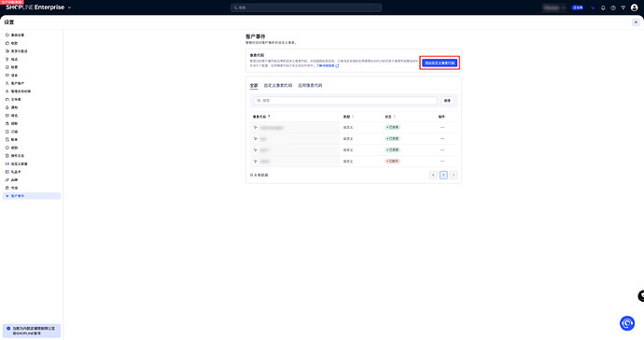The width and height of the screenshot is (644, 340).
Task: Open the notifications bell in the top bar
Action: [x=603, y=7]
